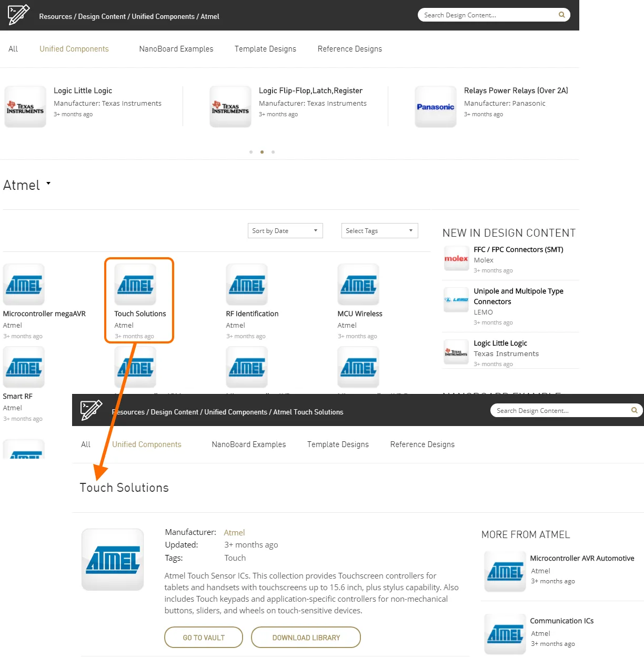Click the Texas Instruments logo in New In Design Content
This screenshot has height=658, width=644.
pyautogui.click(x=456, y=352)
